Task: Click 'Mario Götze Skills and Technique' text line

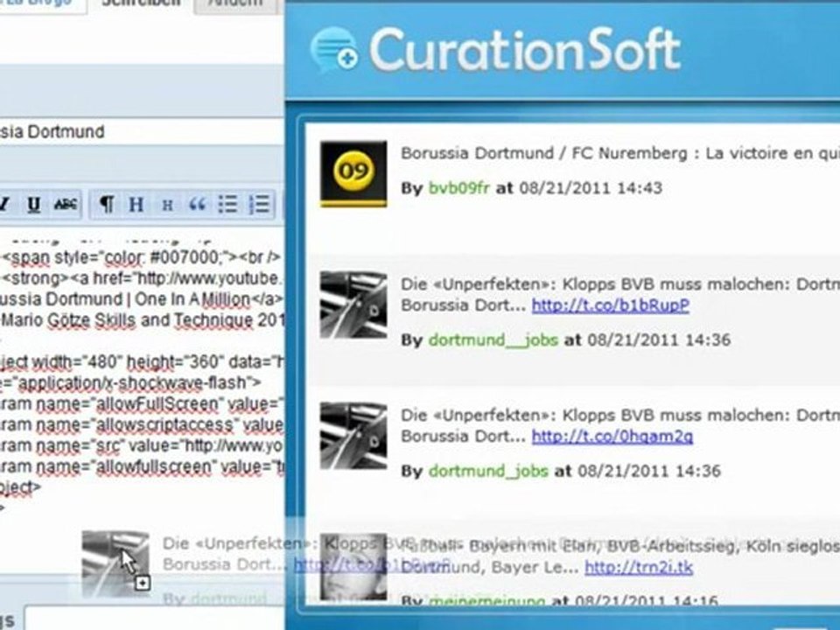Action: click(143, 320)
